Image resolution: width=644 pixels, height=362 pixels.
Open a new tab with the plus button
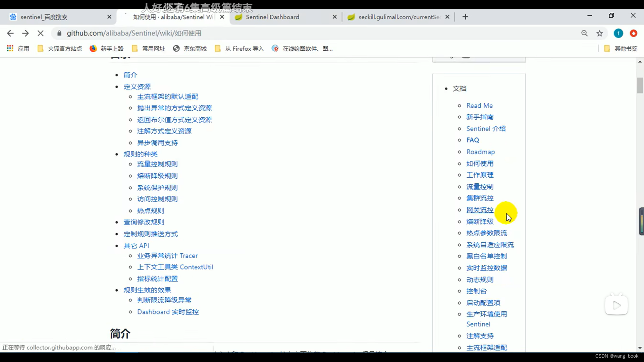465,17
